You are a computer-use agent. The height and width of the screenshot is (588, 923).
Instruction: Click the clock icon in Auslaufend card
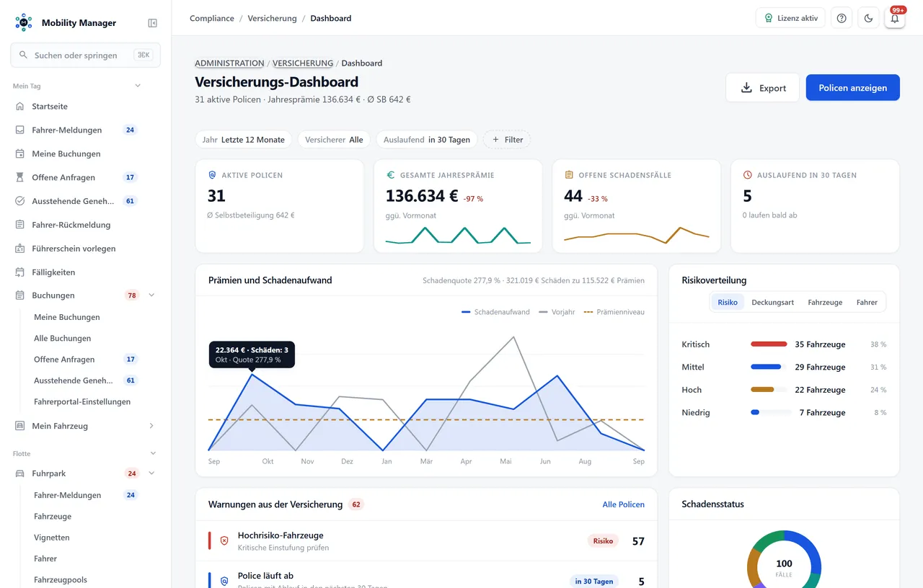[748, 175]
